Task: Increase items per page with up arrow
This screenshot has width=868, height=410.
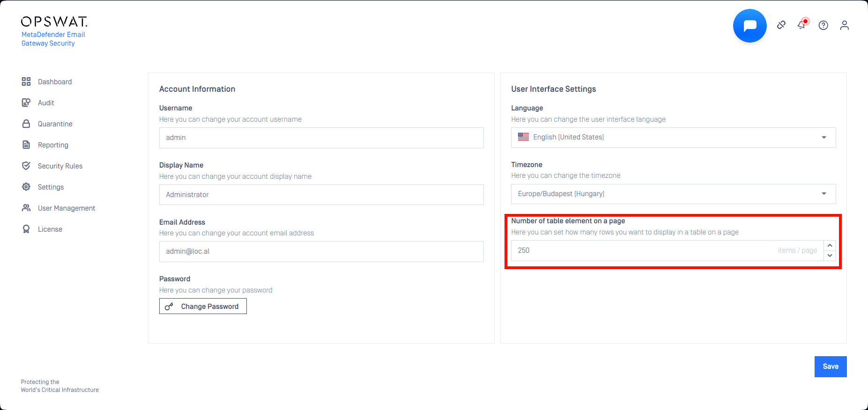Action: (830, 246)
